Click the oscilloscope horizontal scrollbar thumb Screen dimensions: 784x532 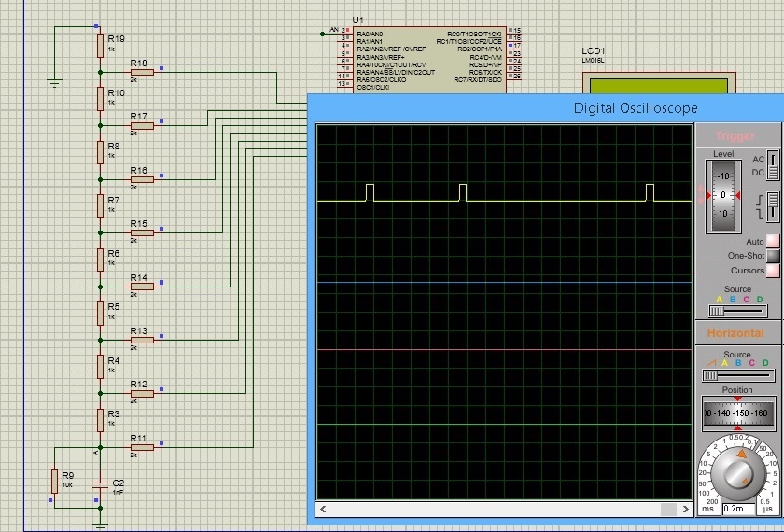pos(668,509)
